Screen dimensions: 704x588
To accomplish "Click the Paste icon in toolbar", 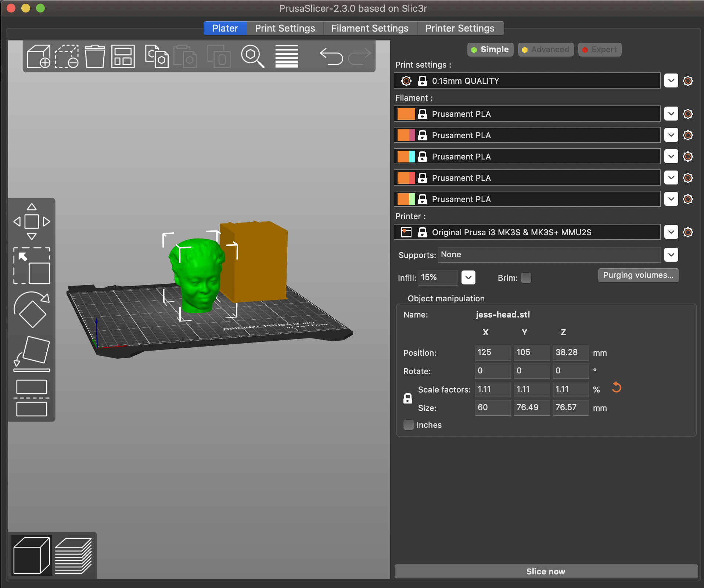I will point(185,56).
